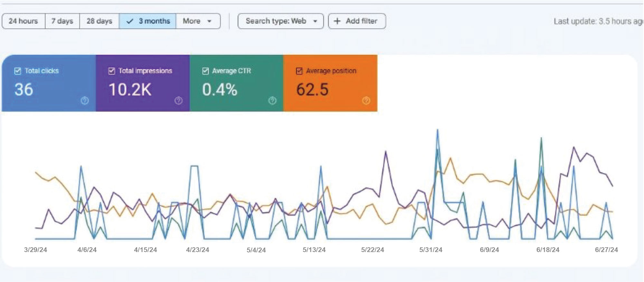Click checkmark icon on 3 months option
Viewport: 644px width, 282px height.
130,21
